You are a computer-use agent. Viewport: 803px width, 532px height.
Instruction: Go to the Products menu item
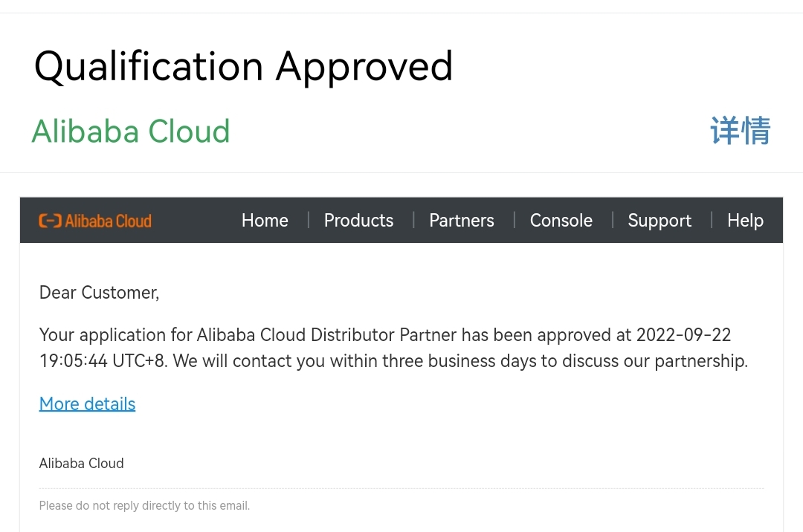pyautogui.click(x=358, y=221)
